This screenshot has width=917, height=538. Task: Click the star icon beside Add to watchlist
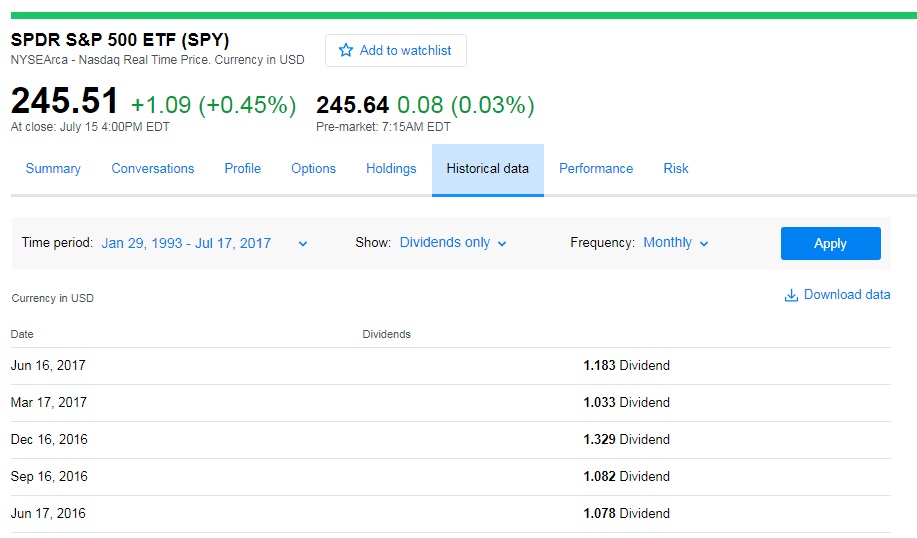coord(346,50)
